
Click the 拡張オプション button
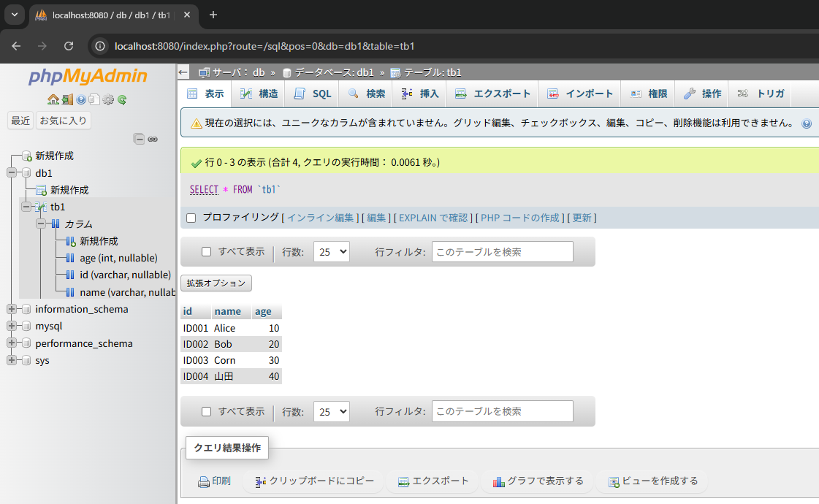[x=216, y=283]
